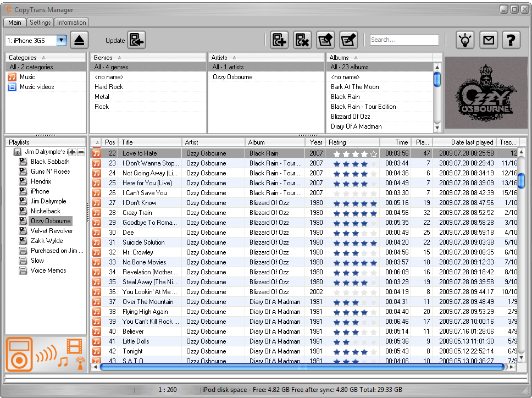
Task: Switch to the Main tab
Action: click(x=15, y=23)
